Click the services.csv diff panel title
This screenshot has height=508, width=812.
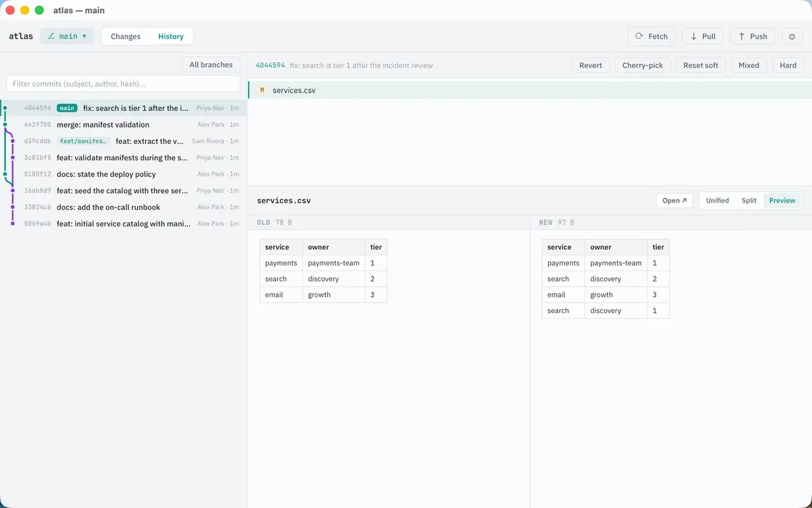[283, 200]
